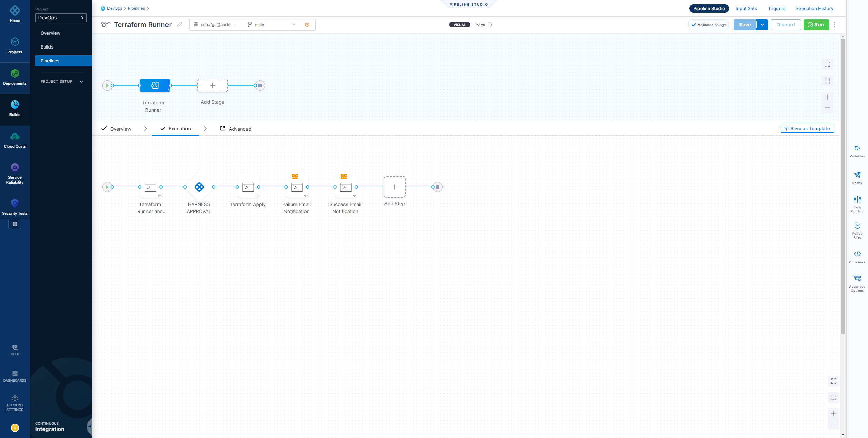Open Advanced Options panel
The width and height of the screenshot is (868, 438).
(857, 284)
